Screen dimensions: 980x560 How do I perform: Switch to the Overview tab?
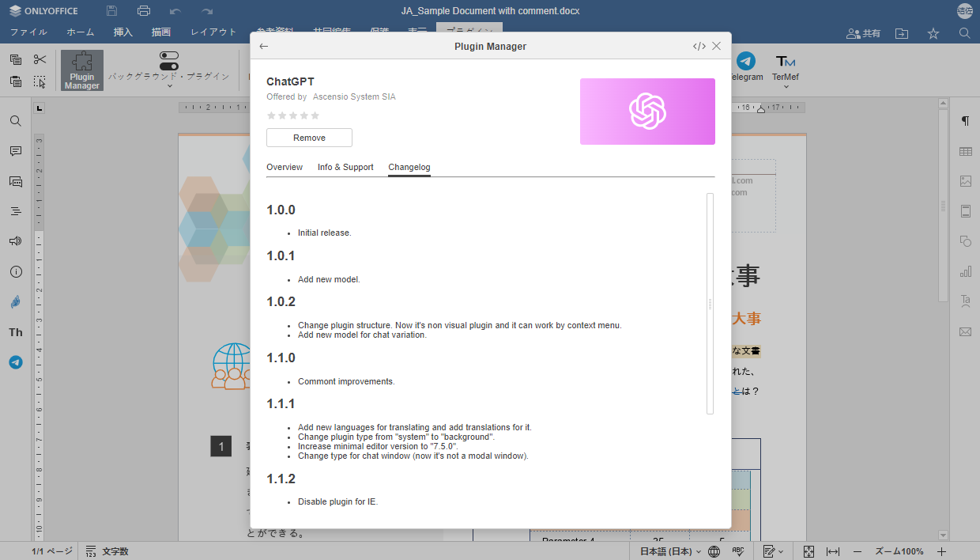pyautogui.click(x=285, y=167)
